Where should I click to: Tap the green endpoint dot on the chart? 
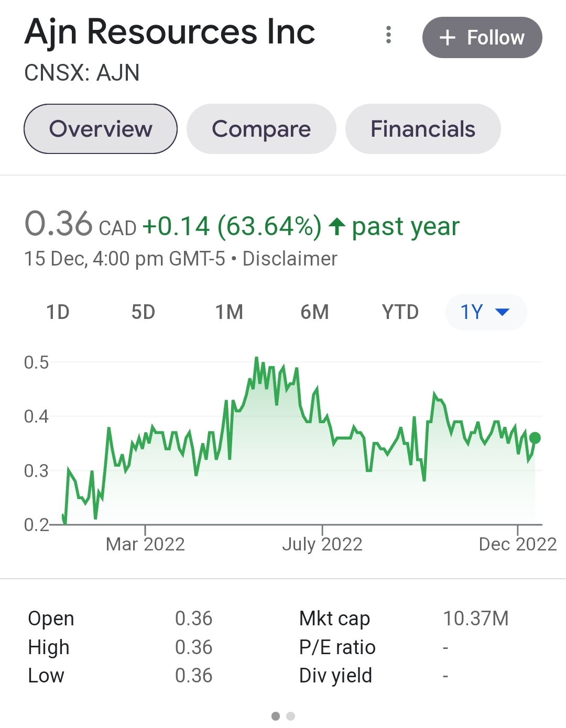point(535,438)
